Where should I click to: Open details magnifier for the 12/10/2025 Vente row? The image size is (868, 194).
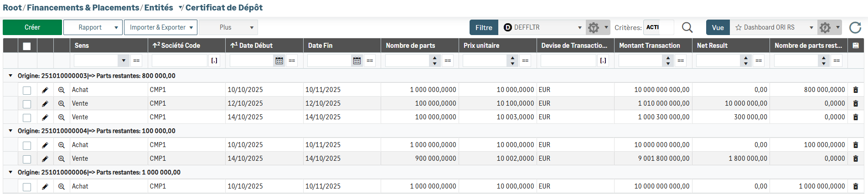(62, 104)
